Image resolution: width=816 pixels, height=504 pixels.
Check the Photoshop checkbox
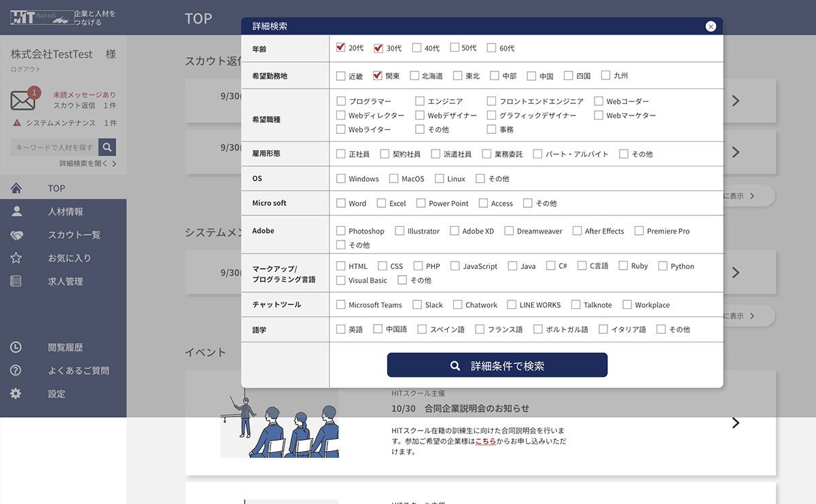(x=341, y=231)
